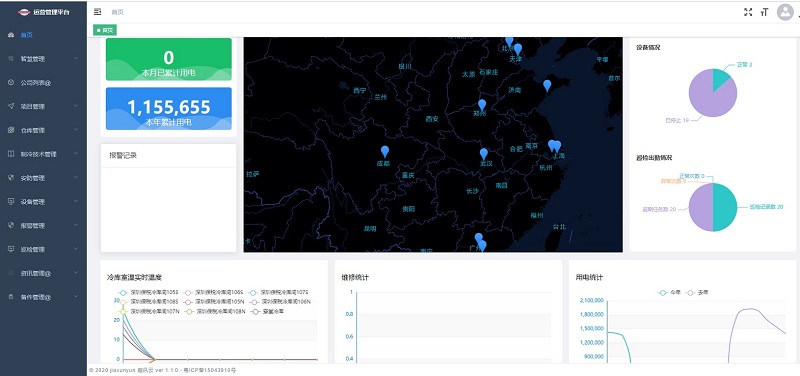Image resolution: width=800 pixels, height=376 pixels.
Task: Expand 项目管理 chevron in sidebar
Action: [x=76, y=106]
